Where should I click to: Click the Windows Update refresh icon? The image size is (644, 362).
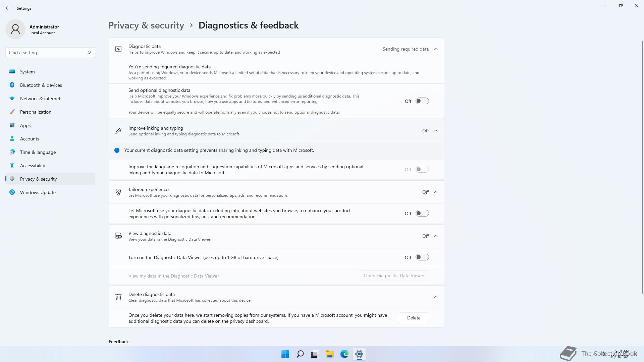[12, 192]
